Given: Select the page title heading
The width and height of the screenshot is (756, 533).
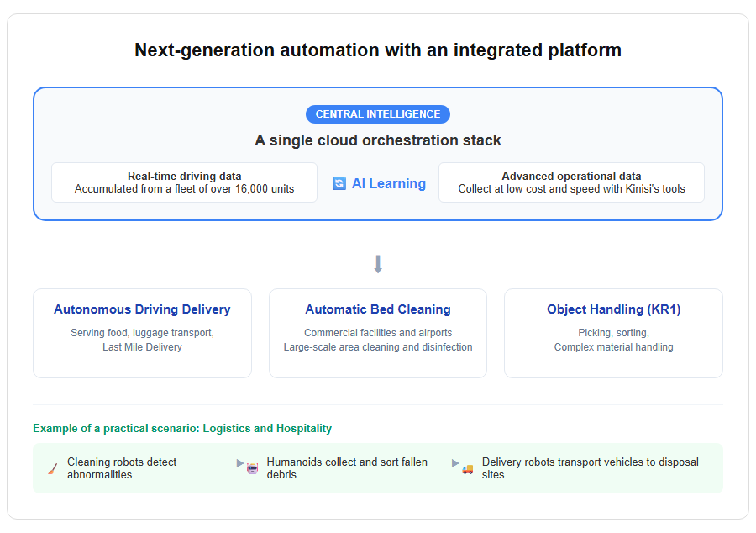Looking at the screenshot, I should [378, 50].
